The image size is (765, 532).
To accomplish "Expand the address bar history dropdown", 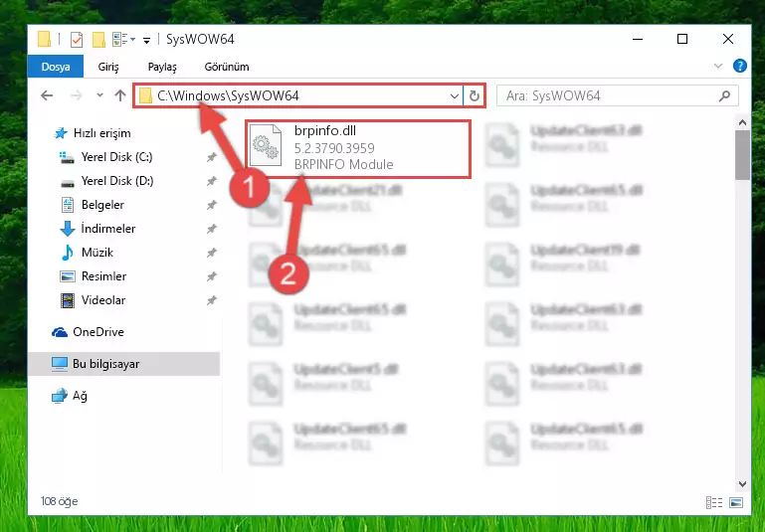I will coord(455,95).
